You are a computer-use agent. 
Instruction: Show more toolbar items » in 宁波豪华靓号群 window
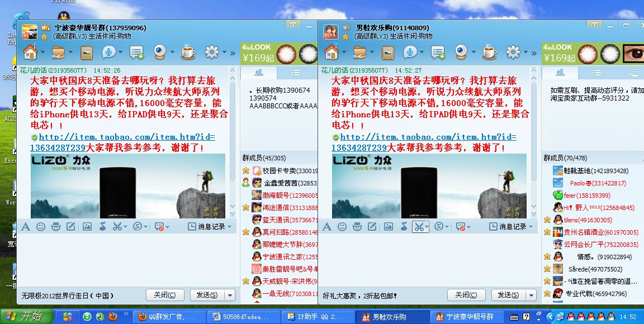click(233, 54)
